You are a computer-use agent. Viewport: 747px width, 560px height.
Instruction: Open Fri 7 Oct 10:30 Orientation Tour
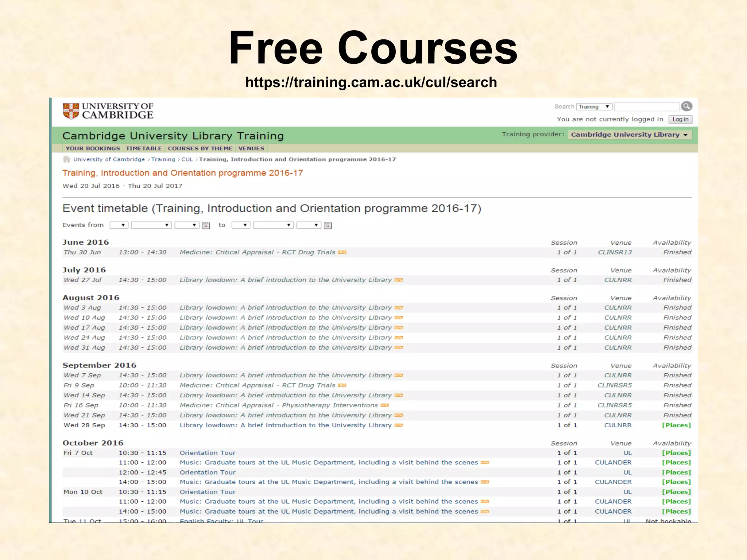(208, 453)
